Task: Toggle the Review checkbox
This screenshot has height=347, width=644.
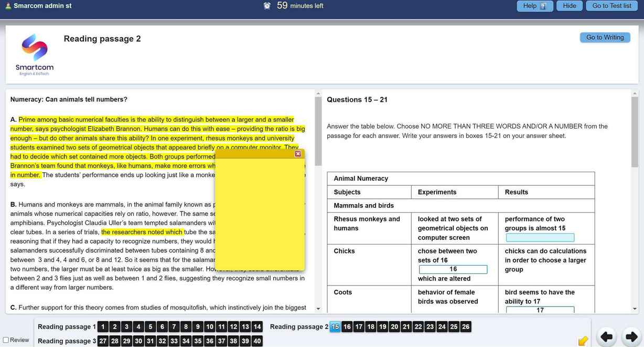Action: tap(6, 340)
